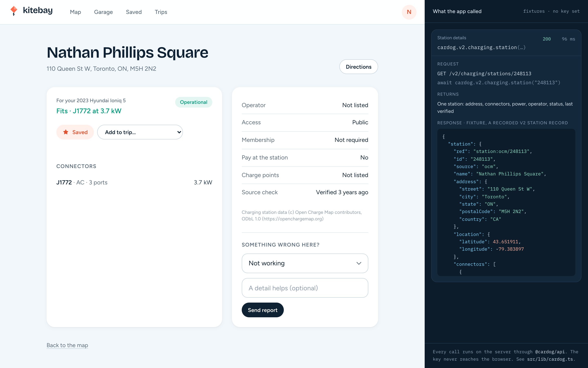Go to the Garage tab

coord(103,12)
